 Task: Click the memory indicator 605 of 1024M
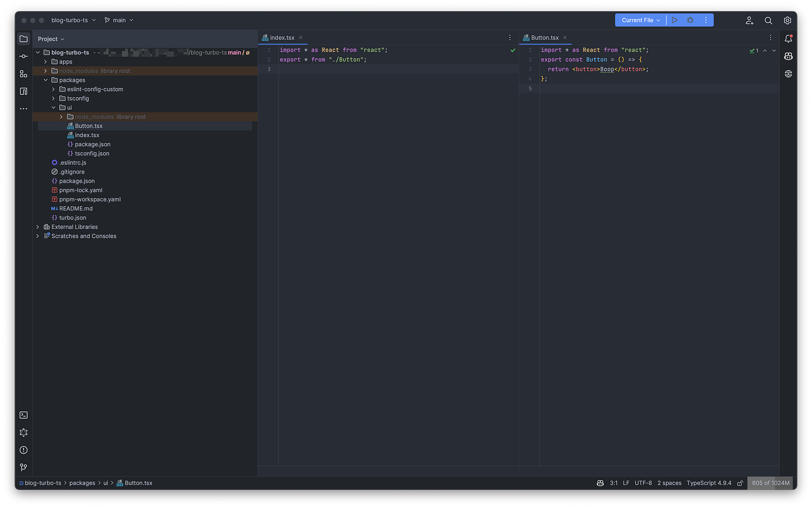click(770, 483)
